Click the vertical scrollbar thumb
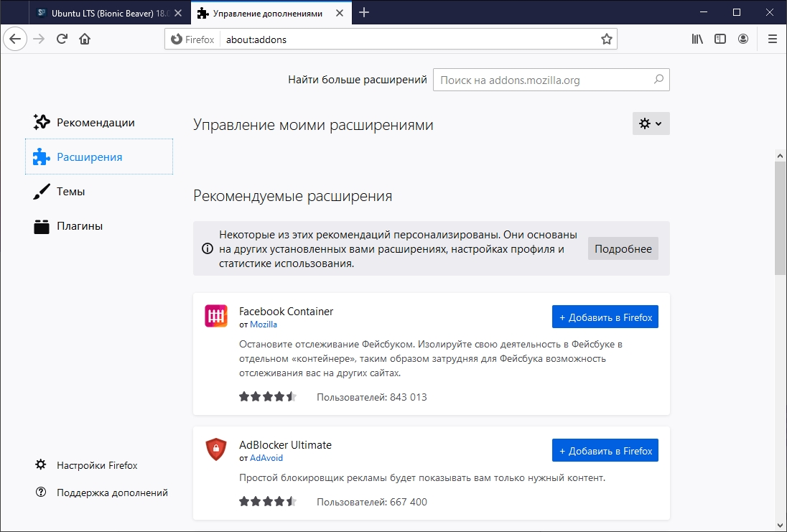The image size is (787, 532). pos(780,218)
